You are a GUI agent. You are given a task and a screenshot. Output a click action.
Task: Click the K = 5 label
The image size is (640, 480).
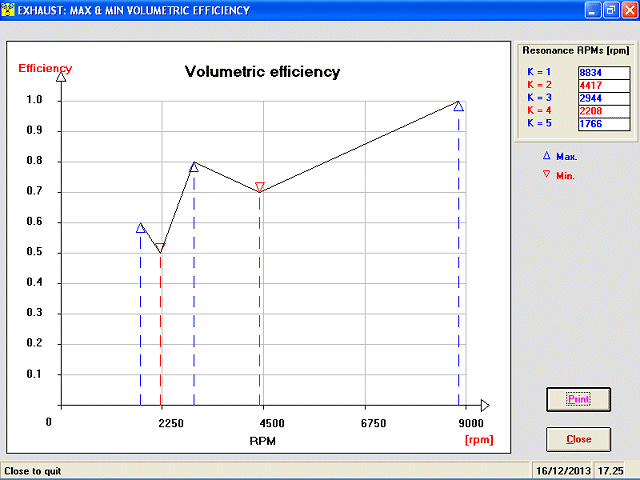pyautogui.click(x=539, y=123)
